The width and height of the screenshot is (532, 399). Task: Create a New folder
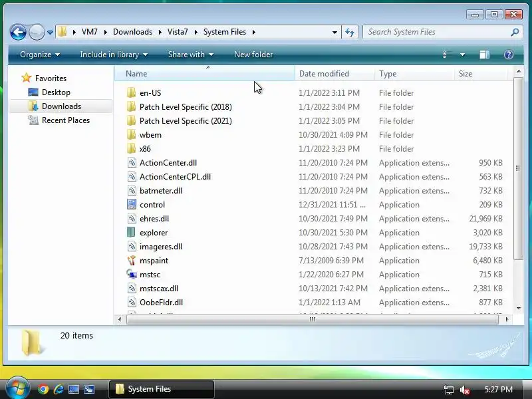pos(253,55)
